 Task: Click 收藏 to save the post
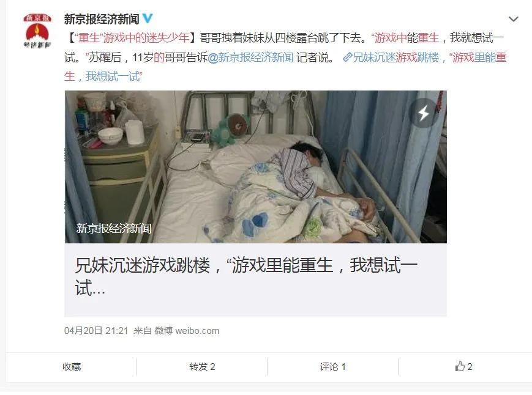(x=72, y=366)
